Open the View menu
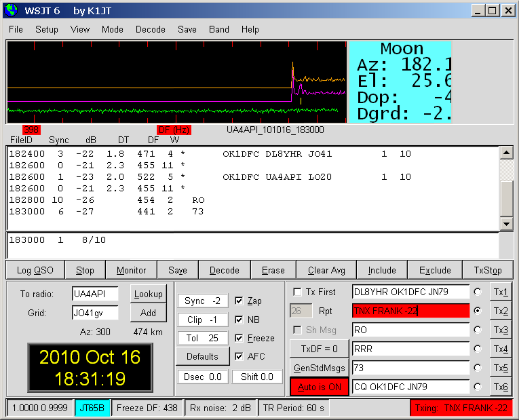This screenshot has width=519, height=420. pos(80,29)
